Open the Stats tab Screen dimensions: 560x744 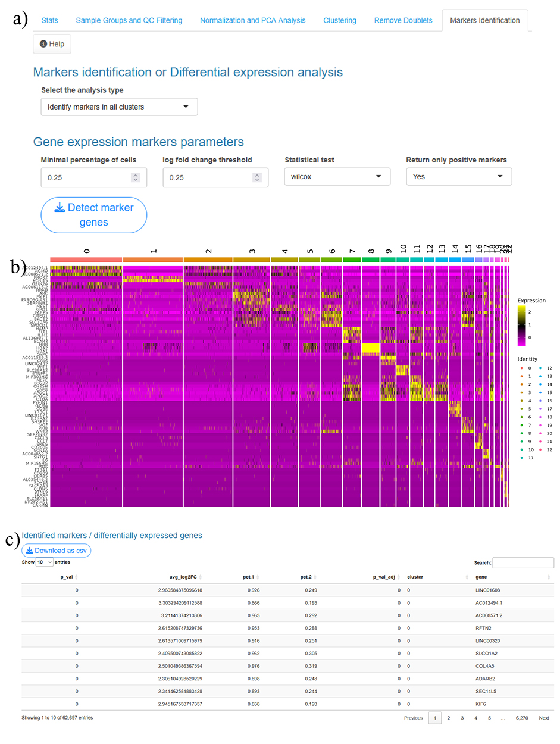(49, 20)
